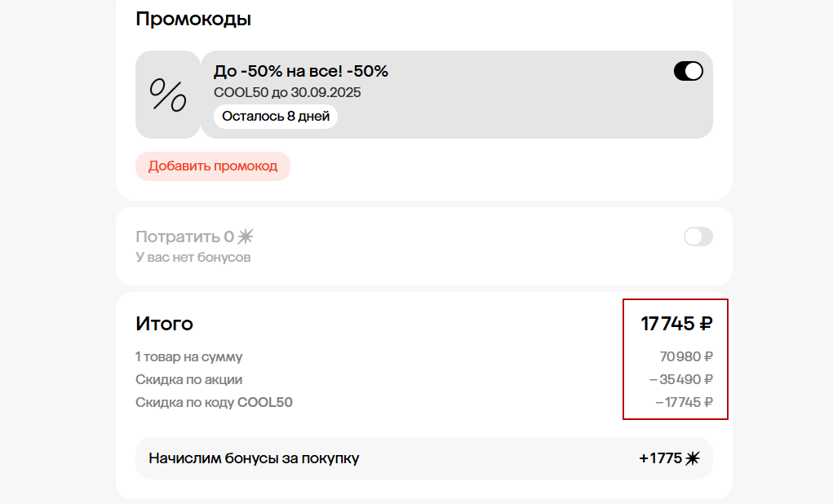Click the Промокоды section heading

(193, 19)
